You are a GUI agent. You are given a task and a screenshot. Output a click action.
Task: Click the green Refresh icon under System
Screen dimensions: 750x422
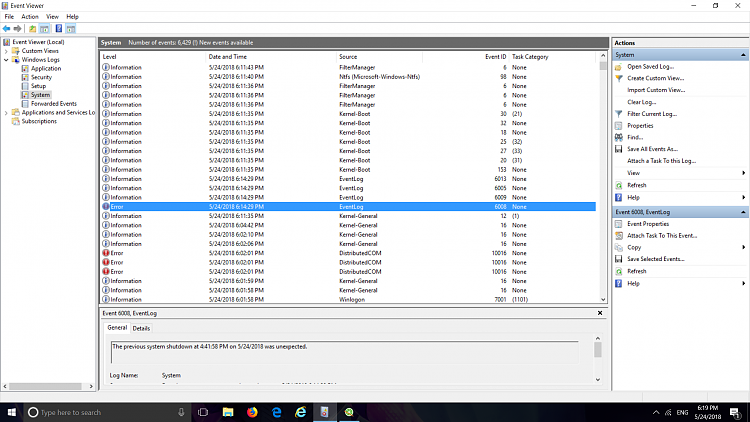coord(618,185)
